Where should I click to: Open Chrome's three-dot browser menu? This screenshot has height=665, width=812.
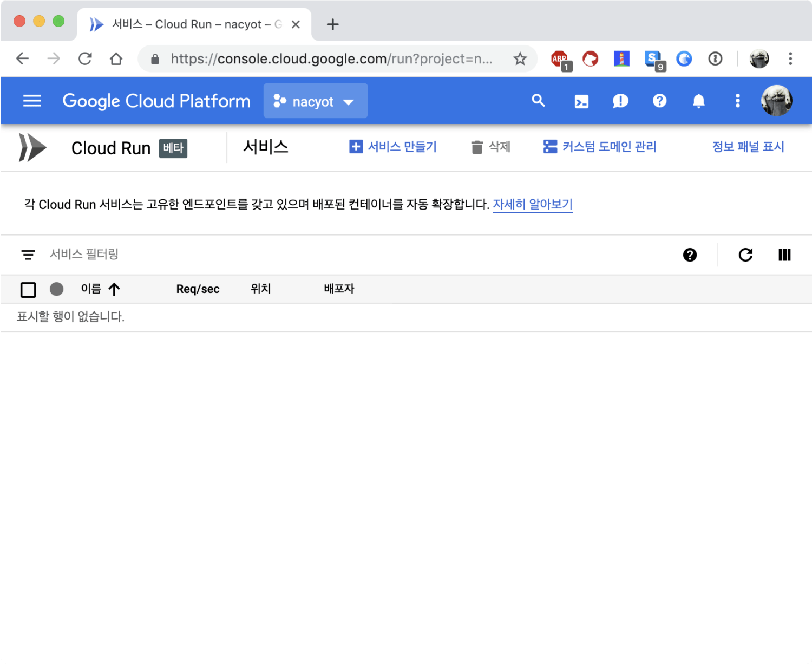[x=790, y=58]
